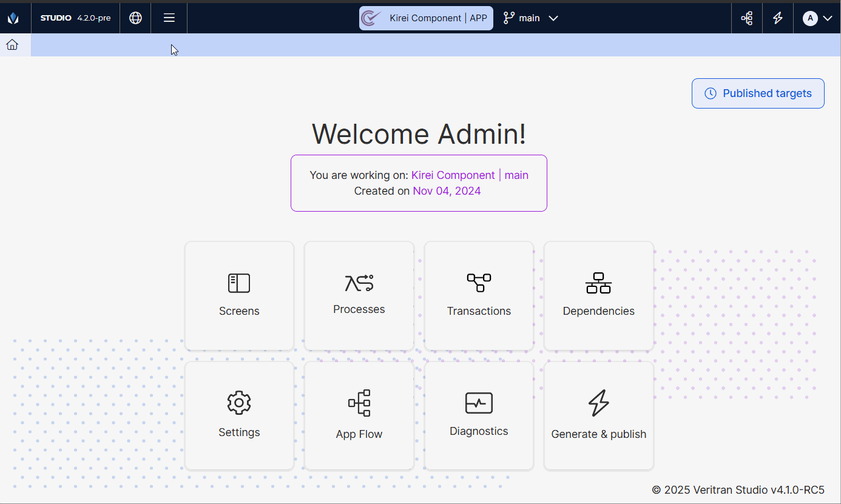Click the Veritran Studio logo
The image size is (841, 504).
point(13,18)
